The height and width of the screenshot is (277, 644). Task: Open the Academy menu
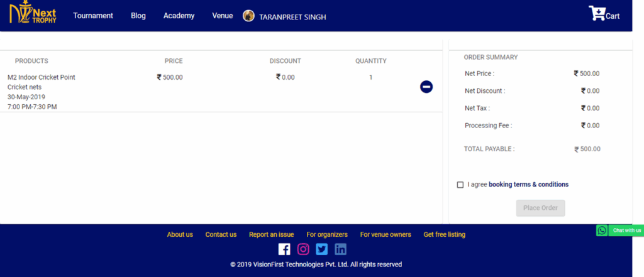[179, 16]
